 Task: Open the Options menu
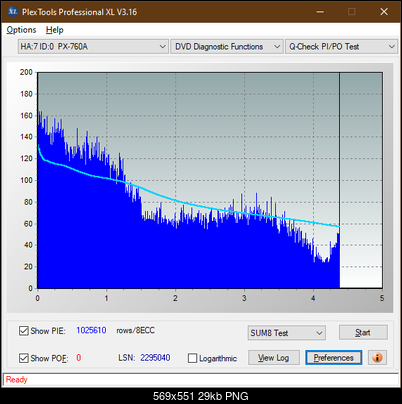(x=21, y=30)
